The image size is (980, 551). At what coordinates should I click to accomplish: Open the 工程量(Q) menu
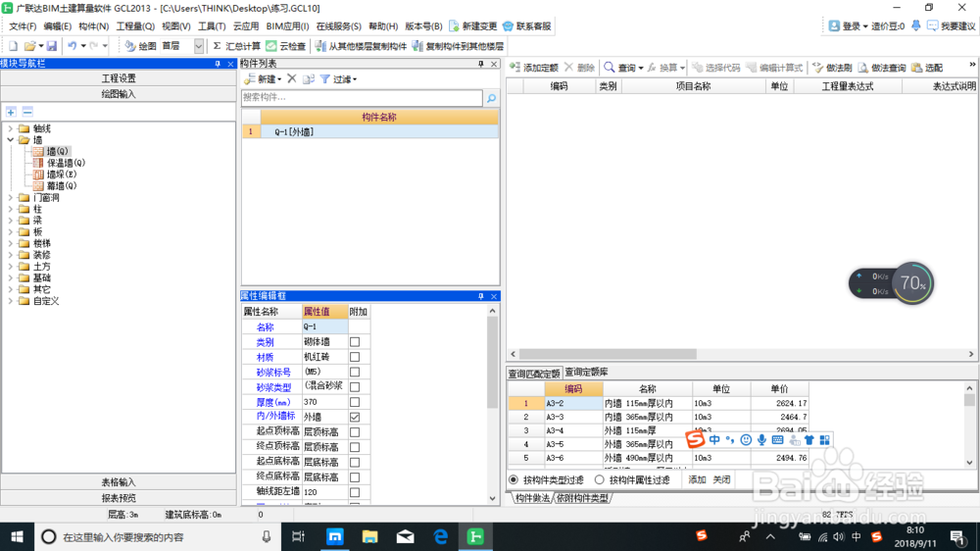coord(135,26)
